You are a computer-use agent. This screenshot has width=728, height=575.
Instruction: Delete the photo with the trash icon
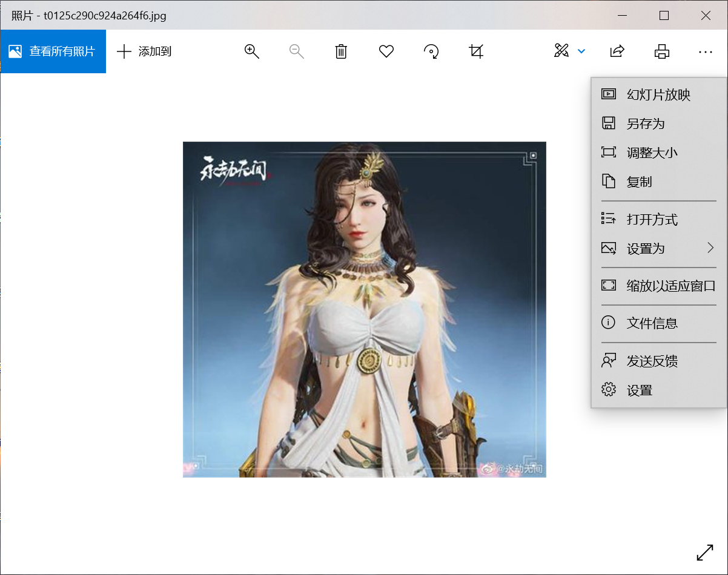tap(341, 51)
